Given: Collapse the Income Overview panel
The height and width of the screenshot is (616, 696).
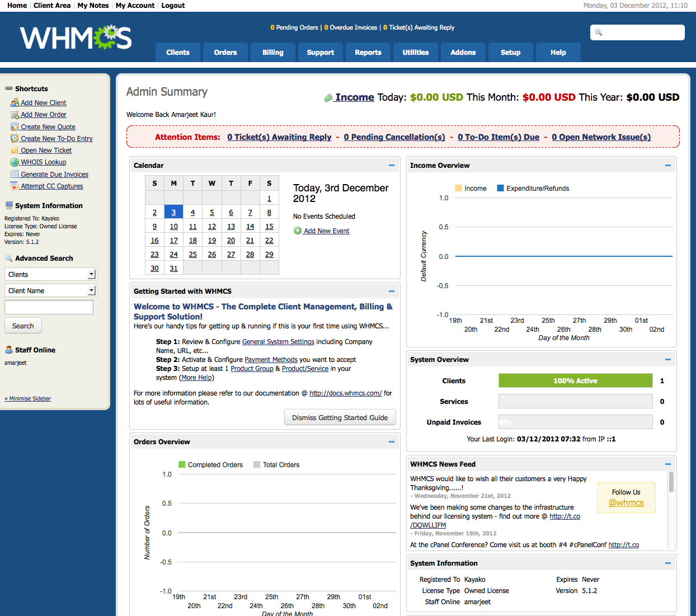Looking at the screenshot, I should click(x=668, y=165).
